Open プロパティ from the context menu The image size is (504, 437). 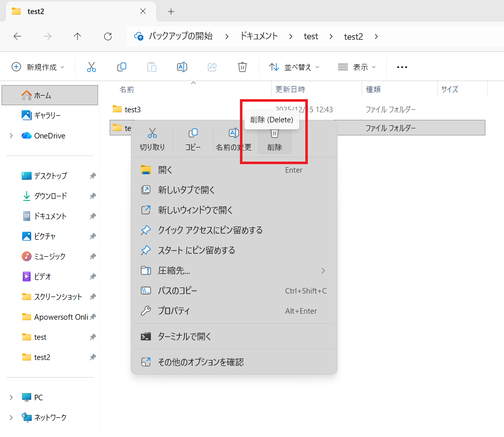(234, 311)
